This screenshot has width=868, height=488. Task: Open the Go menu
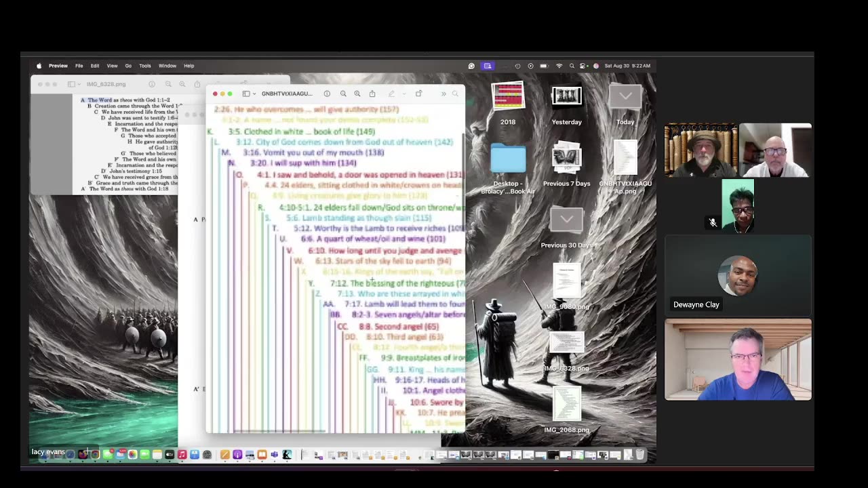pos(128,66)
